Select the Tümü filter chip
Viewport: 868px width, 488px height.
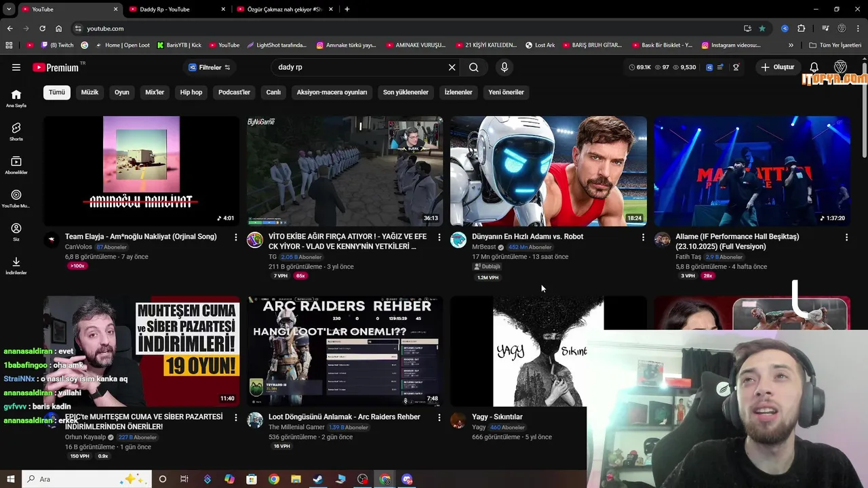[57, 92]
